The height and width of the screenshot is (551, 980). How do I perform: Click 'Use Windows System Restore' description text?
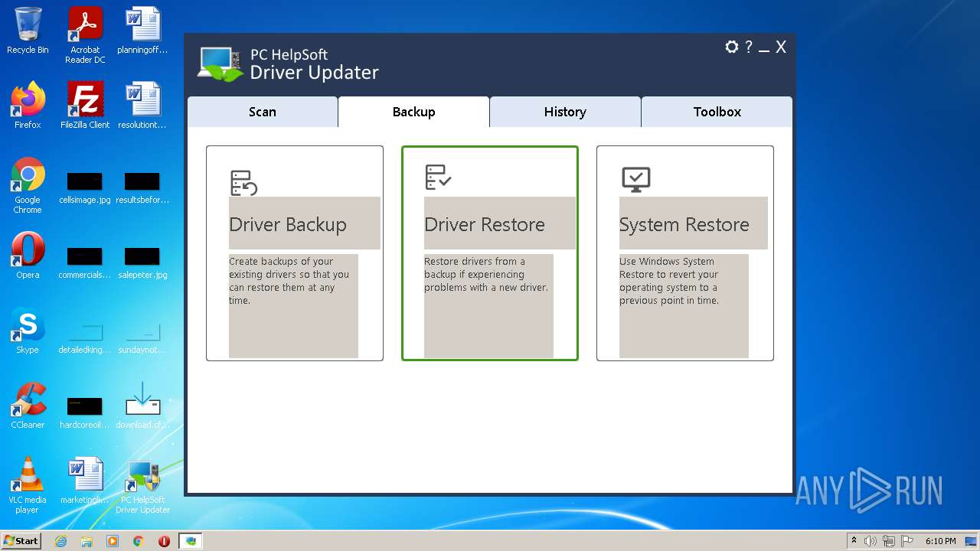point(669,281)
